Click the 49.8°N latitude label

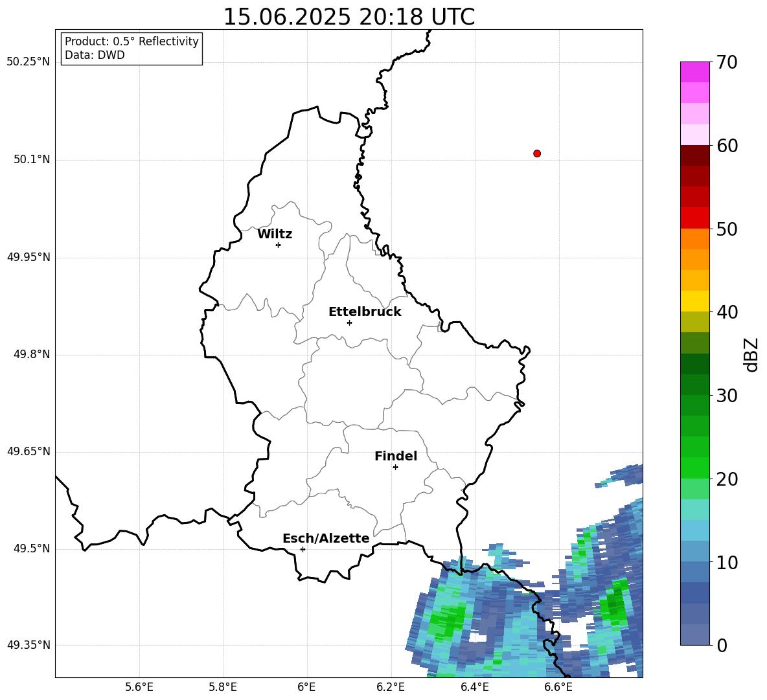[x=32, y=354]
